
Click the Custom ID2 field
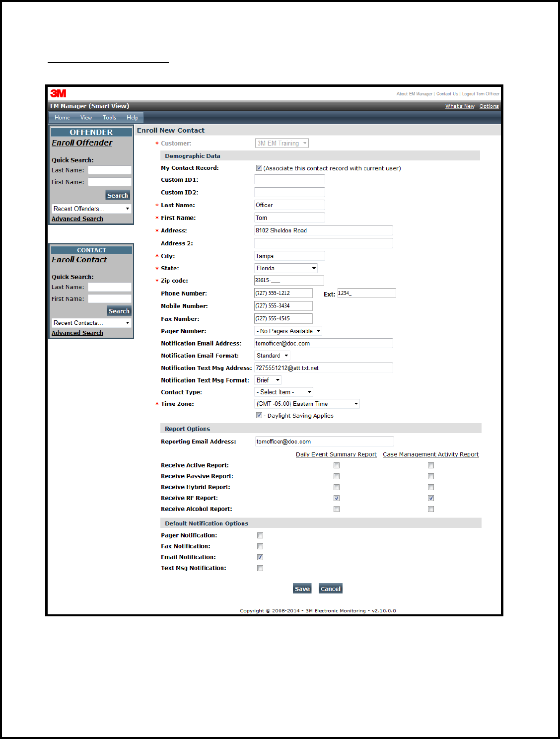tap(289, 192)
